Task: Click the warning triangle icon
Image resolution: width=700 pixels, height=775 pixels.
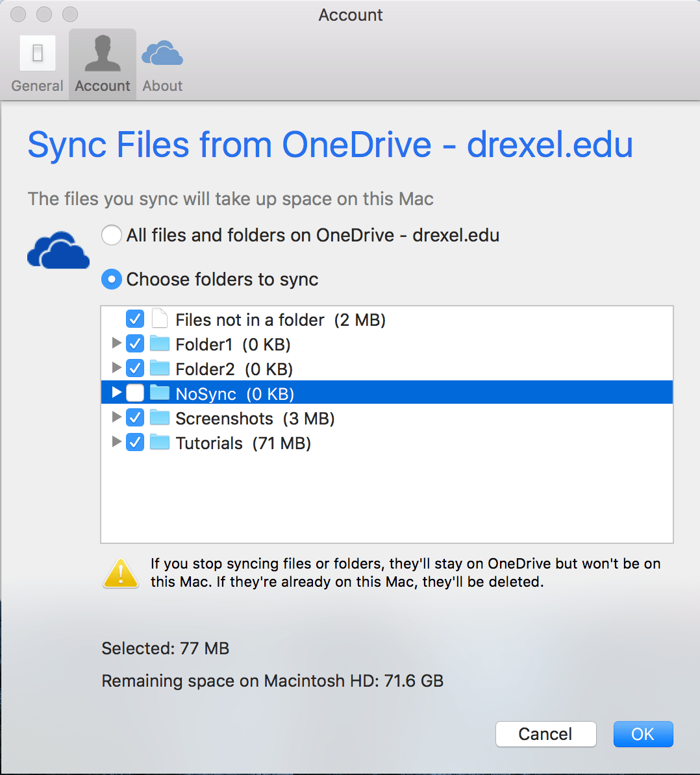Action: point(120,572)
